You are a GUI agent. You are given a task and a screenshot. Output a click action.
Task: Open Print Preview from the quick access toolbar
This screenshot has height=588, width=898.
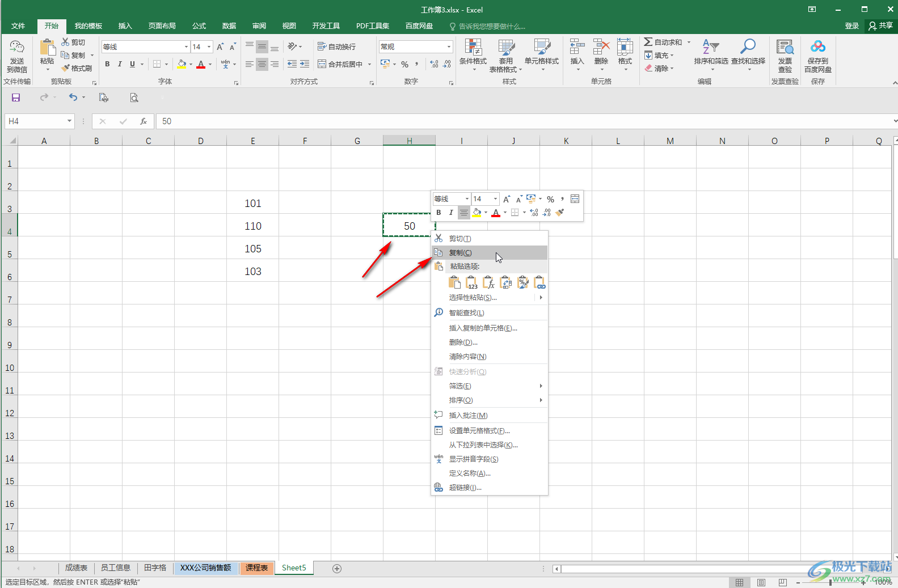click(134, 98)
